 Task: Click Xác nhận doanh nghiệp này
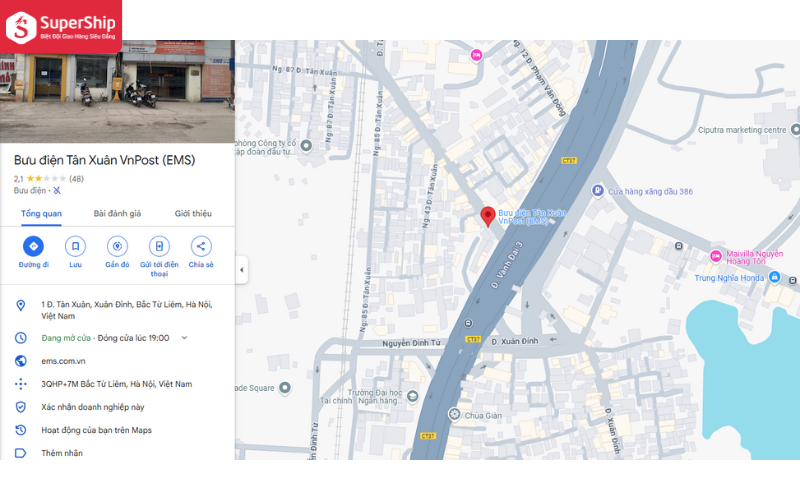click(93, 407)
